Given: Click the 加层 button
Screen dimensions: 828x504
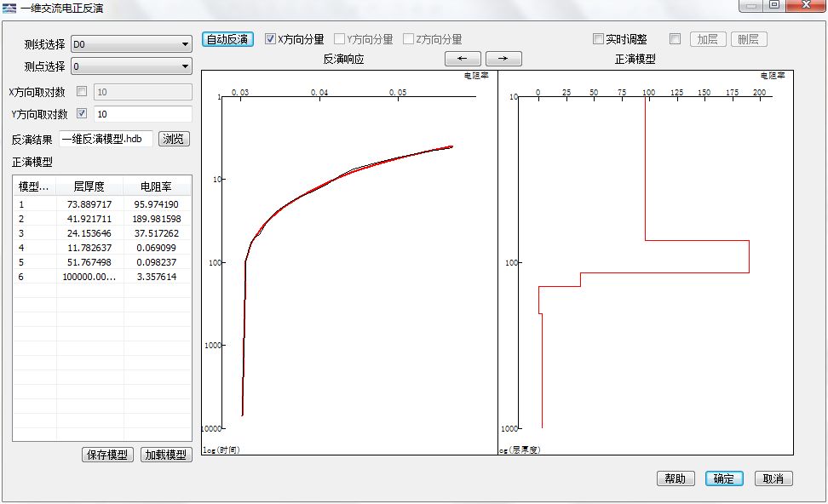Looking at the screenshot, I should 708,39.
